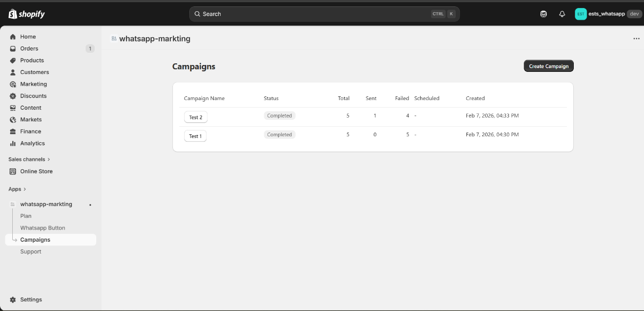
Task: Open Discounts via its badge icon
Action: (13, 96)
